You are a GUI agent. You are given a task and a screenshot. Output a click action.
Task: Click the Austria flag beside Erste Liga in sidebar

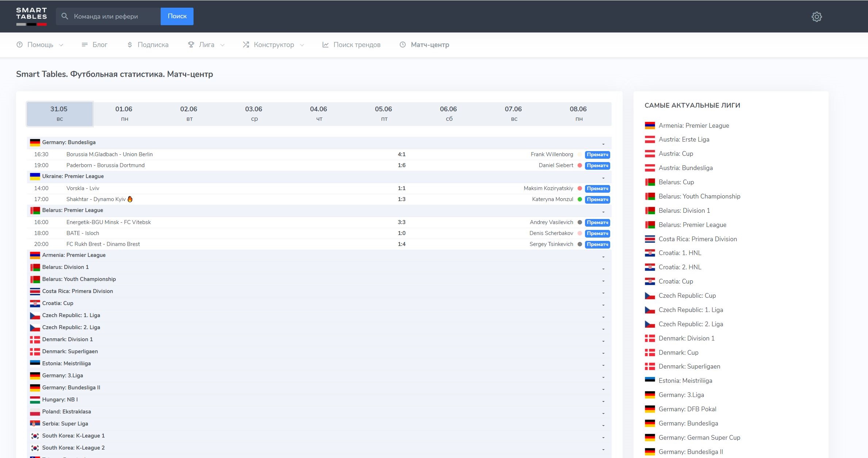pyautogui.click(x=650, y=139)
